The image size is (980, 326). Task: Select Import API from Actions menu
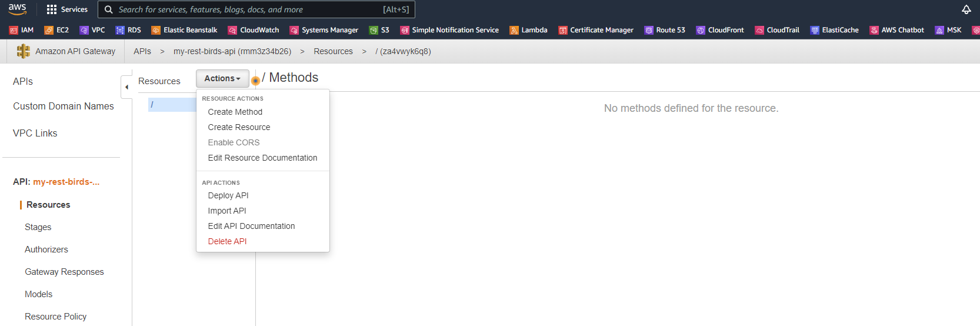point(227,211)
